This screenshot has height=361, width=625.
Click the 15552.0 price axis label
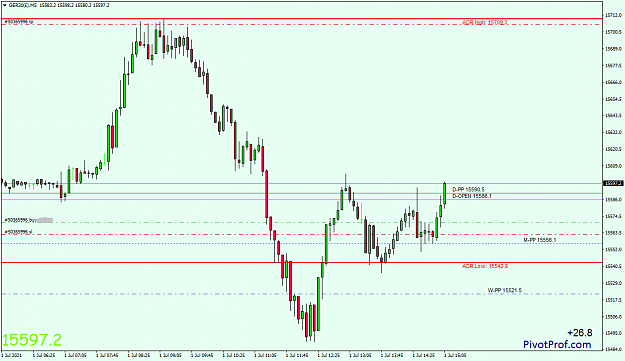tap(613, 249)
